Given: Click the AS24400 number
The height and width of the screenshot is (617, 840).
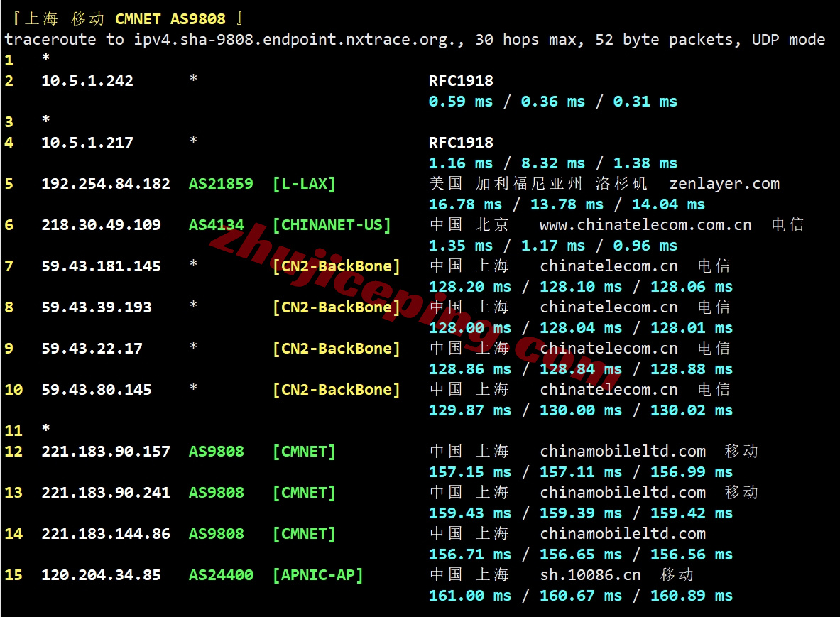Looking at the screenshot, I should pyautogui.click(x=221, y=575).
